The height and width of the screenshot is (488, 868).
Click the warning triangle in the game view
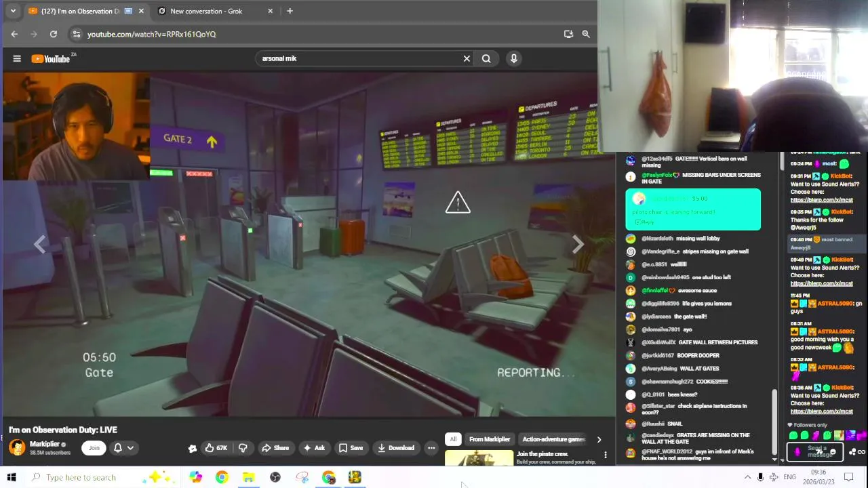tap(458, 203)
